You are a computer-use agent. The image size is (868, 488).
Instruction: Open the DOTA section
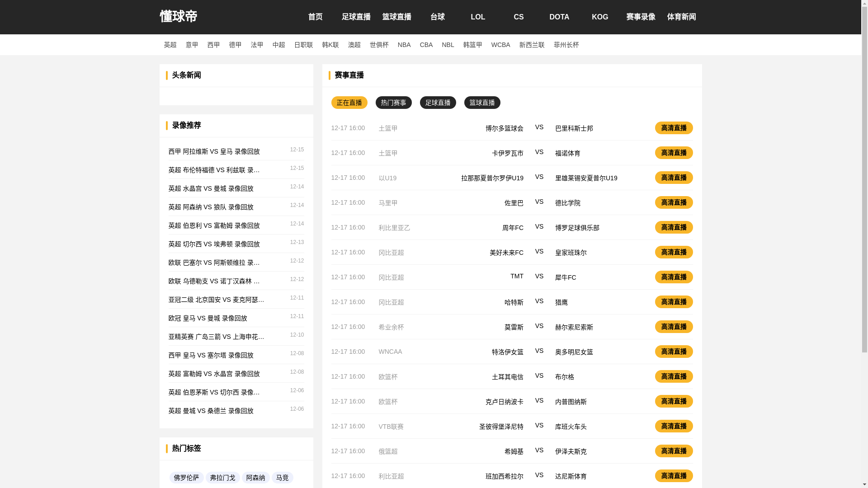point(559,17)
